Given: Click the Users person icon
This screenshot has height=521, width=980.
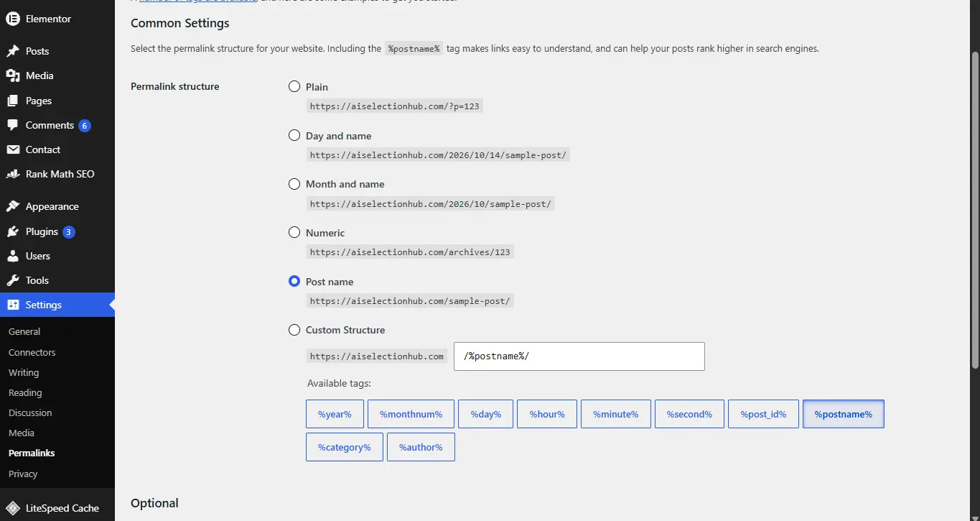Looking at the screenshot, I should (13, 256).
